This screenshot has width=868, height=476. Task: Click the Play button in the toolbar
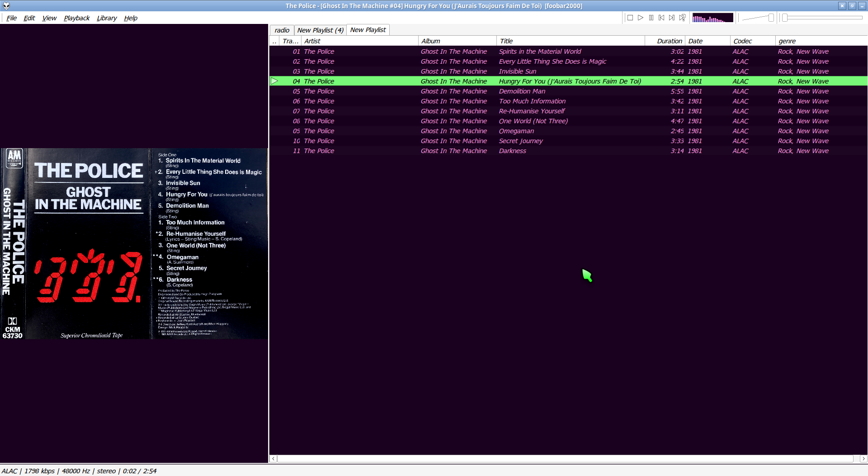point(641,18)
